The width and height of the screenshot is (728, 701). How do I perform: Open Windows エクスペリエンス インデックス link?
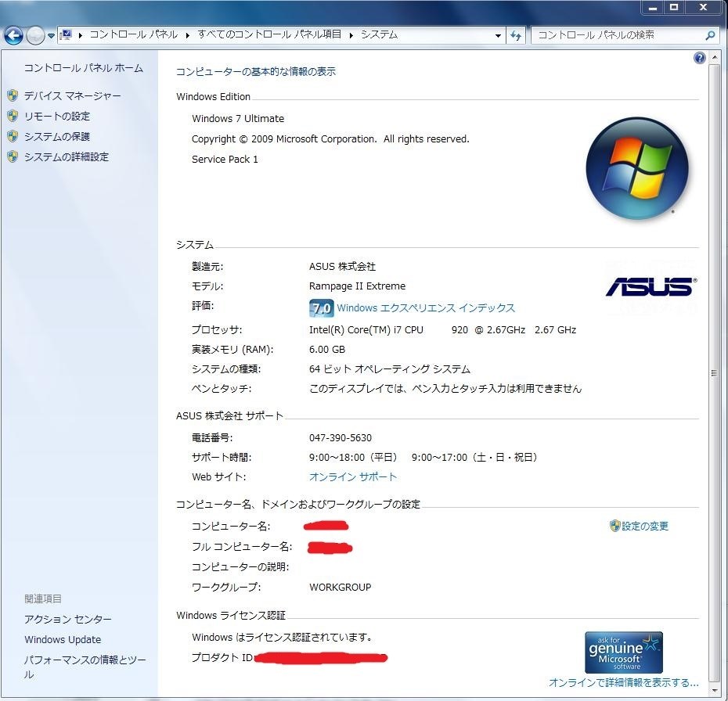[426, 308]
